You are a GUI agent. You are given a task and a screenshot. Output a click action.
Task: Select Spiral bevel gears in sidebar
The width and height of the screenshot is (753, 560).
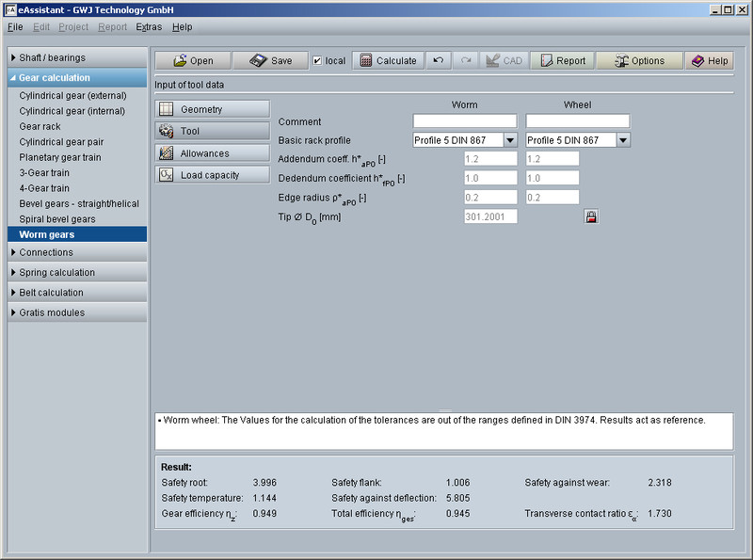57,219
